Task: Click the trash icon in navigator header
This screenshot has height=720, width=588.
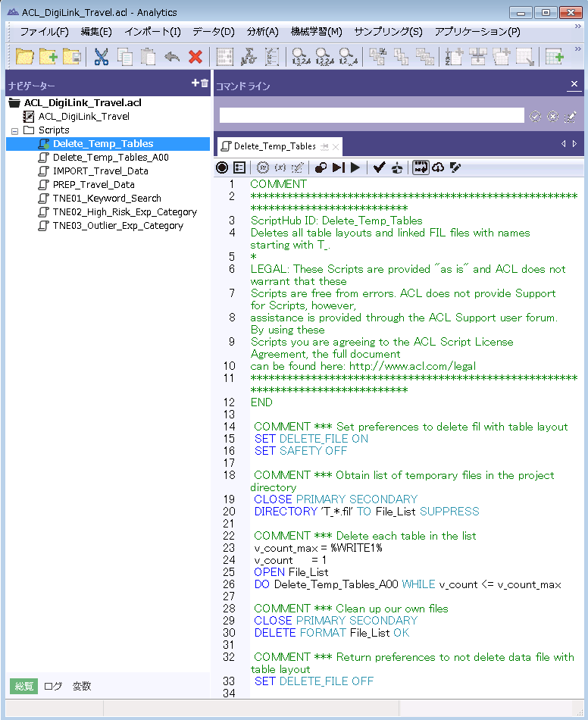Action: pos(205,83)
